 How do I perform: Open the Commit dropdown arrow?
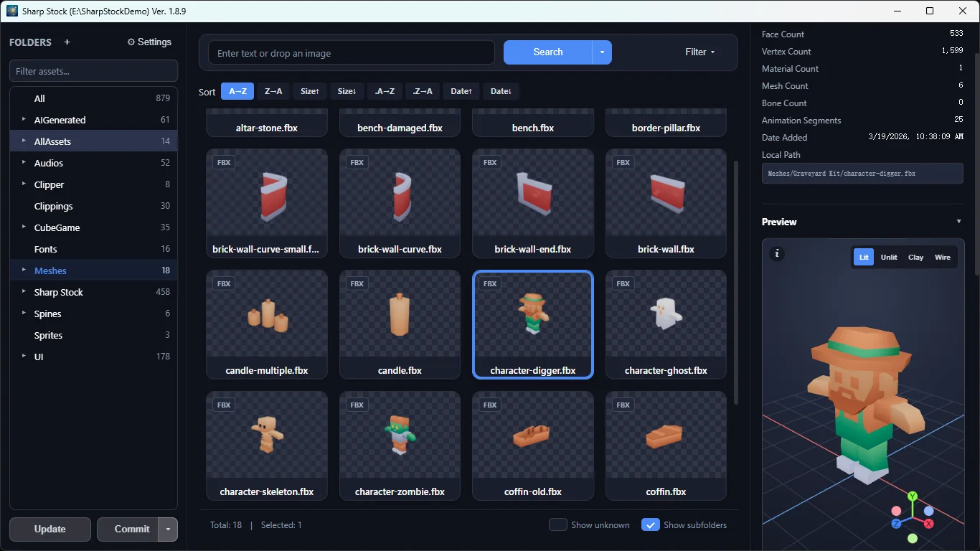168,529
